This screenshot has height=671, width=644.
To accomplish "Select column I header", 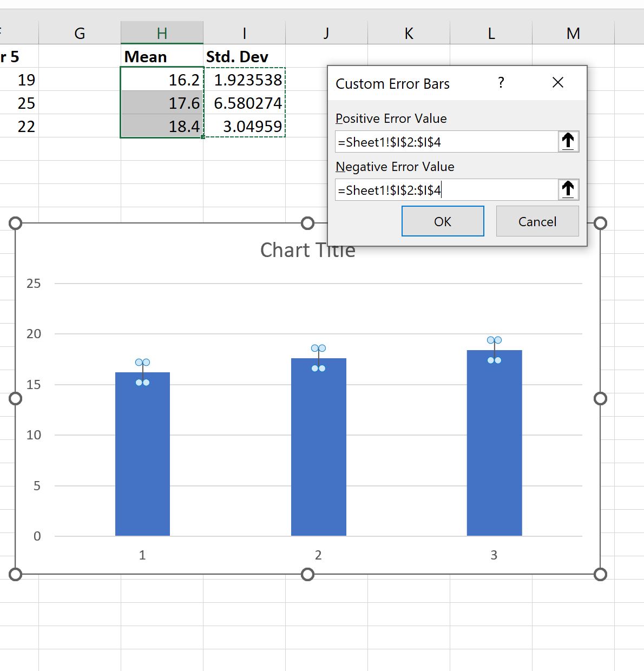I will 244,34.
